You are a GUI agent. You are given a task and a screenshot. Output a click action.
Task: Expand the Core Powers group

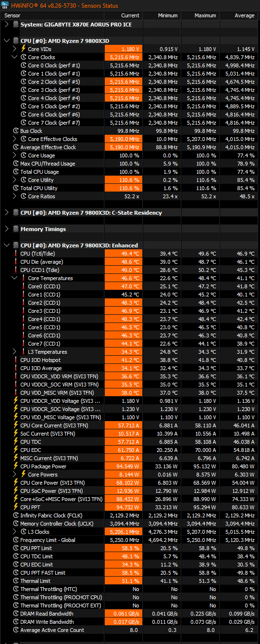[x=14, y=475]
